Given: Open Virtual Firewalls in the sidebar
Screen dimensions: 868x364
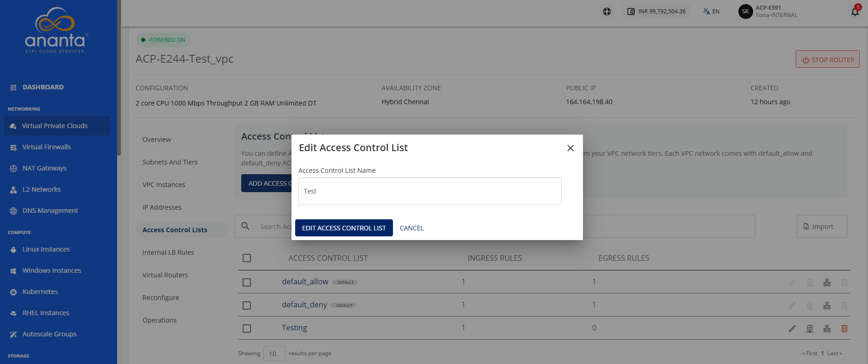Looking at the screenshot, I should pyautogui.click(x=47, y=147).
